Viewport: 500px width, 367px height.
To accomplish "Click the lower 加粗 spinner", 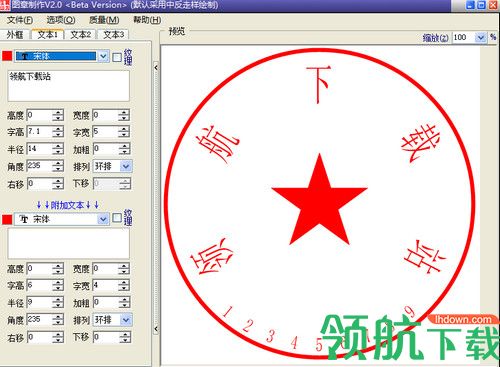I will (124, 302).
